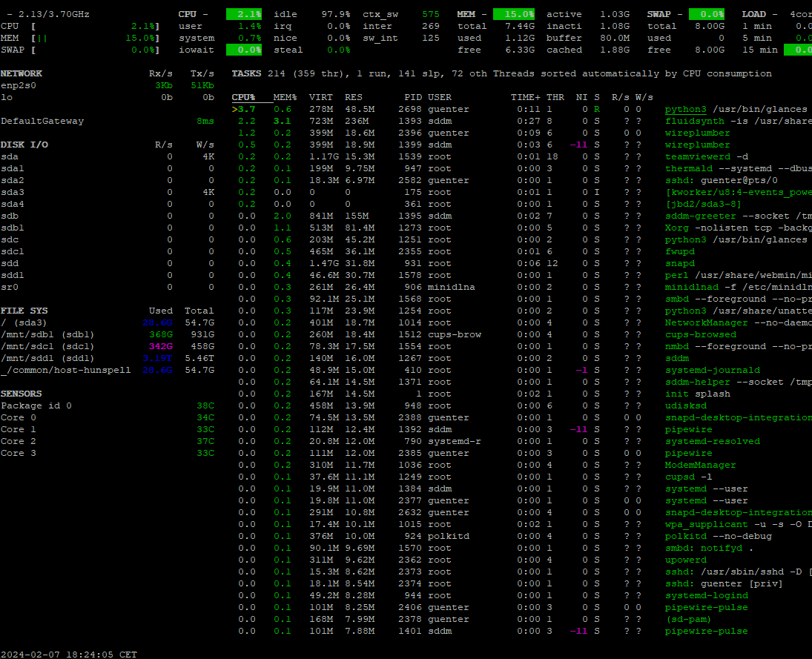Click the wpa_supplicant process name
The height and width of the screenshot is (659, 812).
[x=707, y=524]
